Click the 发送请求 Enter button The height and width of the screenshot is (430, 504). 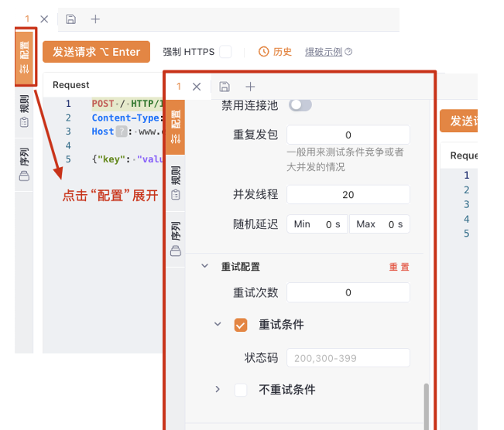[x=97, y=52]
